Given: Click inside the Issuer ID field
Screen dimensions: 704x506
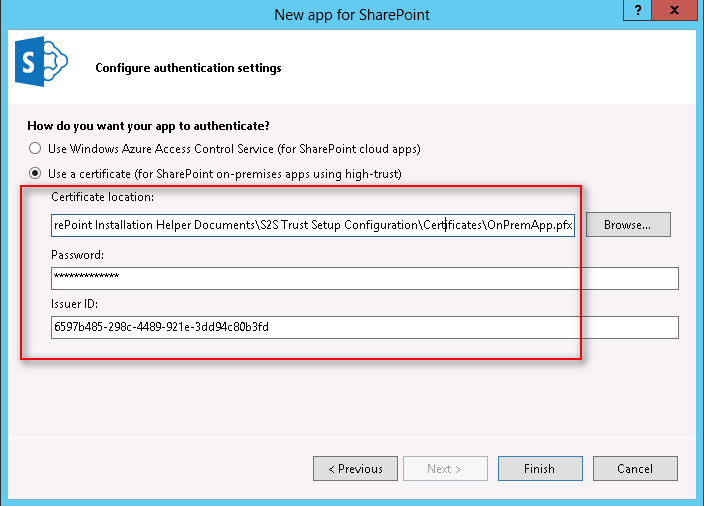Looking at the screenshot, I should coord(364,327).
